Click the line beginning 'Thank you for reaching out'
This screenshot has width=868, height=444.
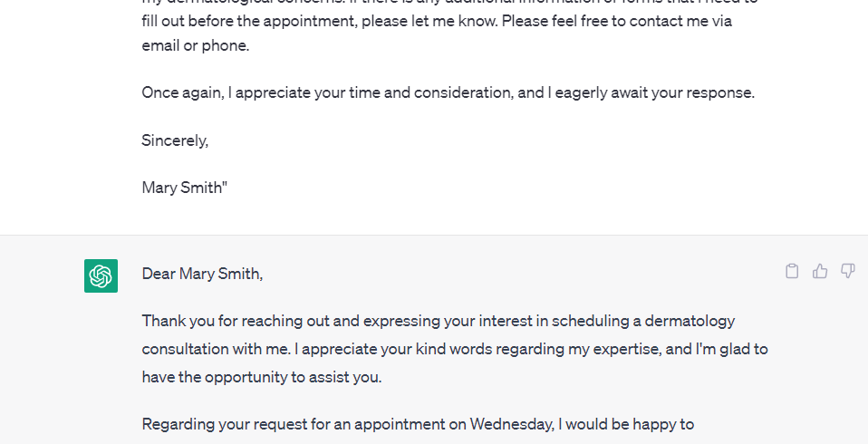coord(439,321)
